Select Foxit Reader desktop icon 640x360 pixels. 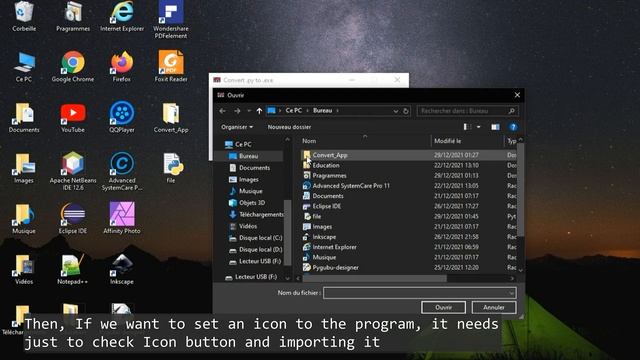tap(171, 67)
